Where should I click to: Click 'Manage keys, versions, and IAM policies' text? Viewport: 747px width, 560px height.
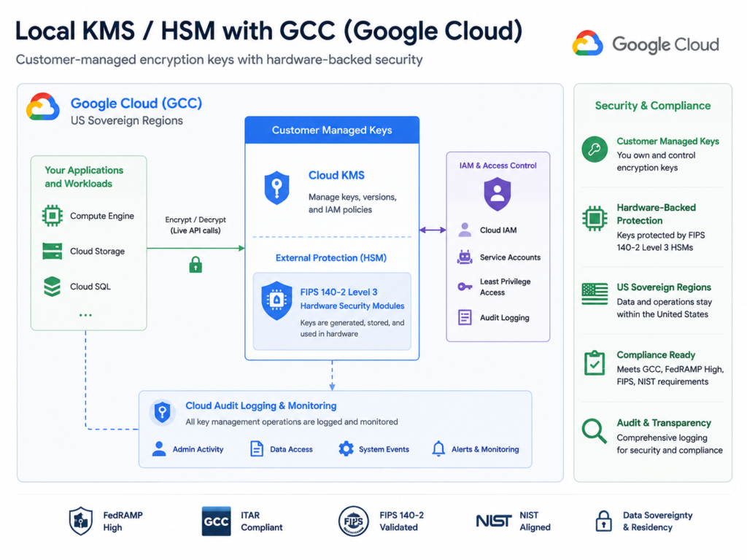click(x=352, y=203)
